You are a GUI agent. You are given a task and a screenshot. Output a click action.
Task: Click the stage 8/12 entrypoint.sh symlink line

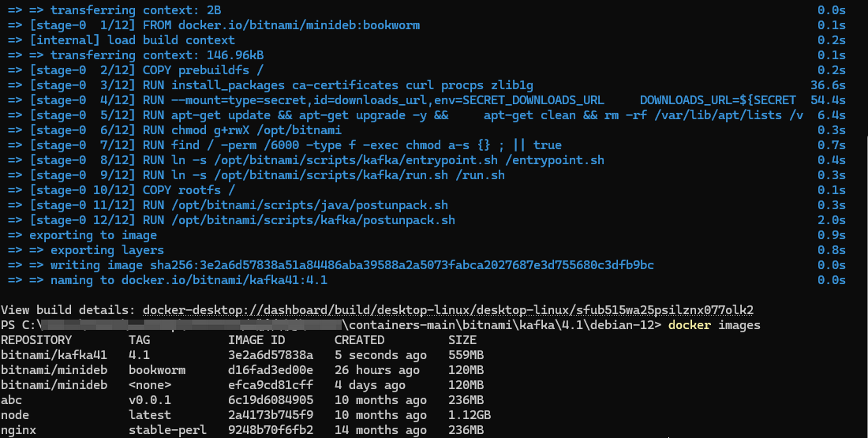point(306,160)
